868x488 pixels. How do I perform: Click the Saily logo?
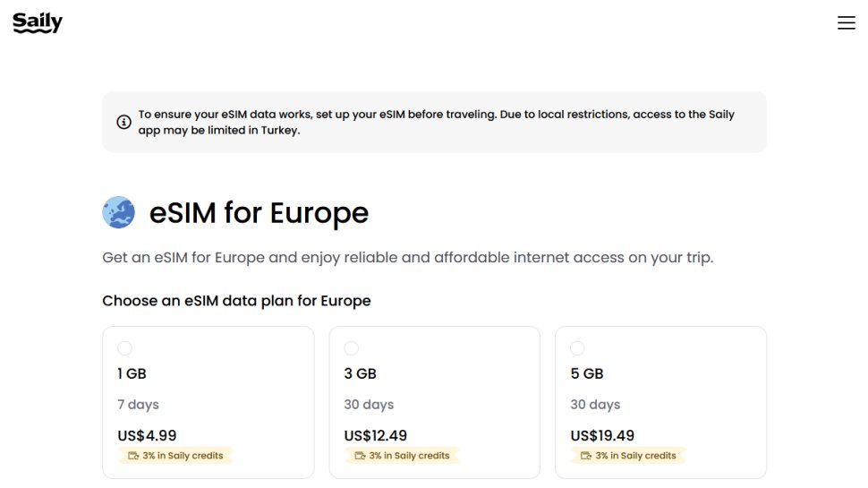pyautogui.click(x=38, y=23)
